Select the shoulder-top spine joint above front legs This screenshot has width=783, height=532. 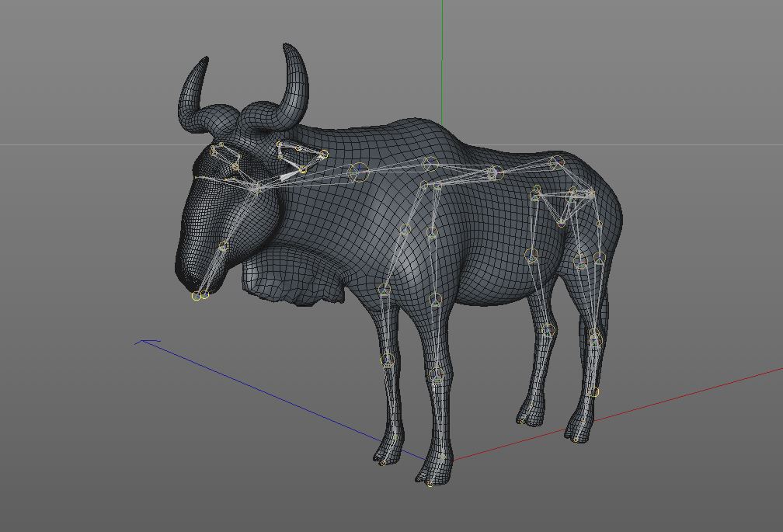430,163
